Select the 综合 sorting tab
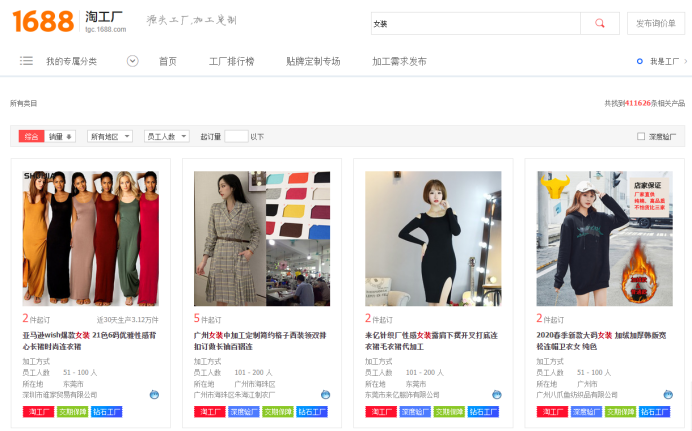 [x=31, y=136]
